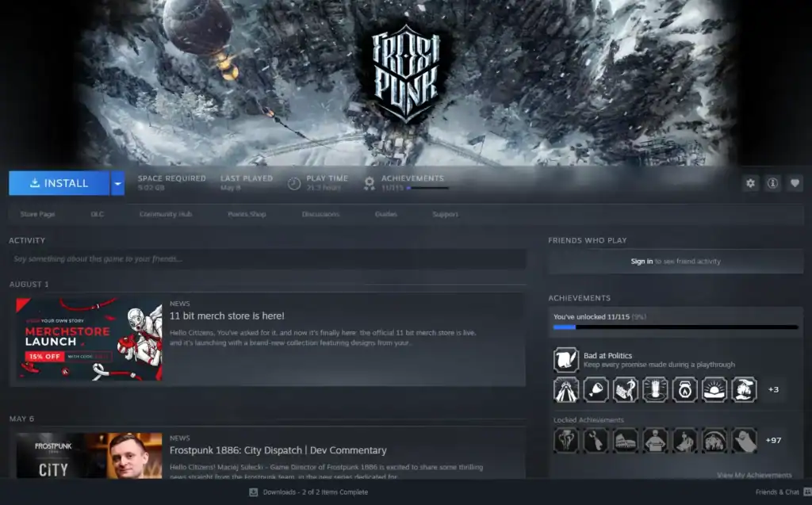Screen dimensions: 812x505
Task: Open the Discussions tab
Action: [320, 214]
